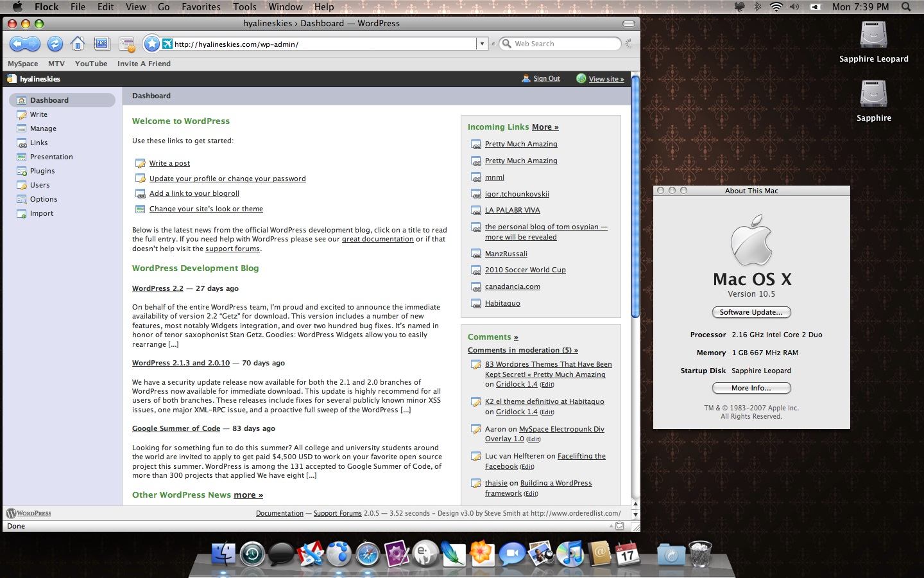Open the Sapphire drive on the desktop
Screen dimensions: 924x578
(873, 101)
